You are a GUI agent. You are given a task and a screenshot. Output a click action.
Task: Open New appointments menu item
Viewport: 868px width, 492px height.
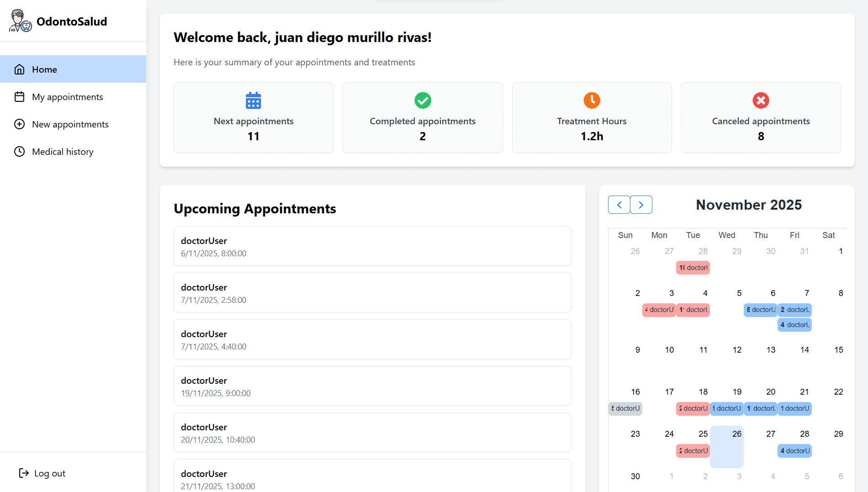(x=70, y=124)
